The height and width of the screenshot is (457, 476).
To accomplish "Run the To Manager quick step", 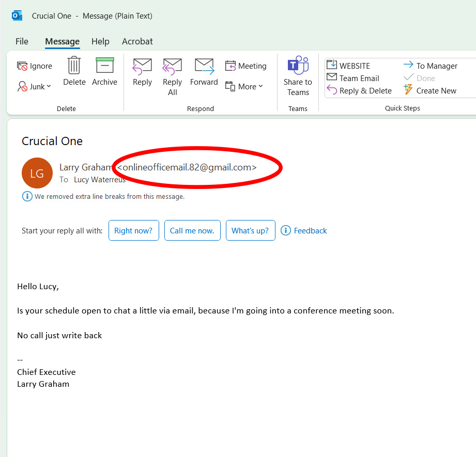I will point(431,66).
